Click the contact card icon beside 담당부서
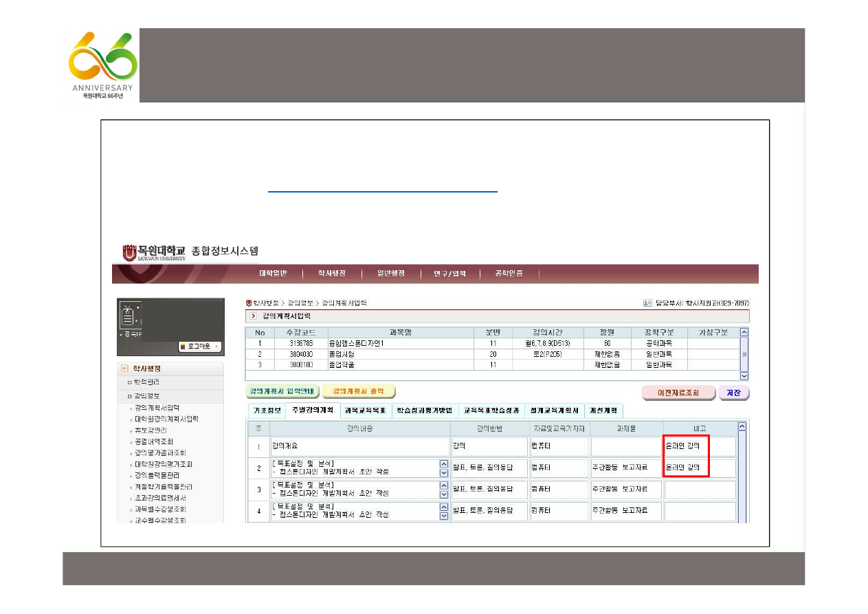868x614 pixels. click(647, 303)
